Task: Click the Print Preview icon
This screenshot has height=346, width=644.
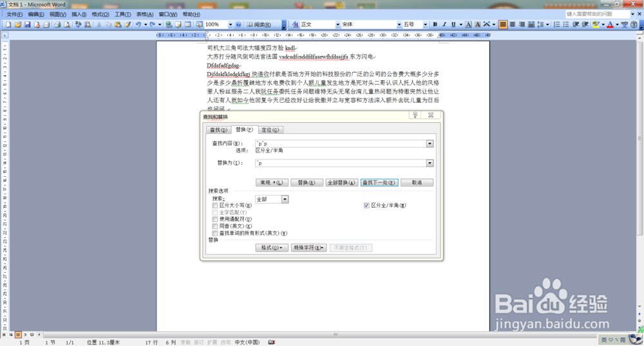Action: [66, 24]
